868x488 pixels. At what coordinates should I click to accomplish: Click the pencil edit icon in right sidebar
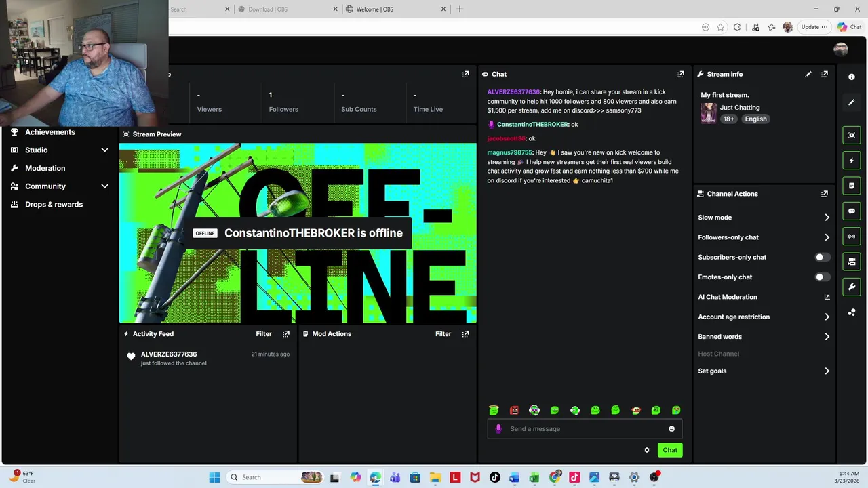[x=852, y=102]
